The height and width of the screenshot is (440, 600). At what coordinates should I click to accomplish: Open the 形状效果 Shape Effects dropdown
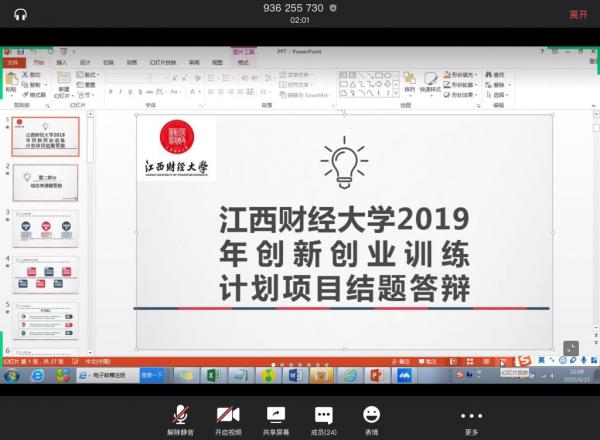461,95
